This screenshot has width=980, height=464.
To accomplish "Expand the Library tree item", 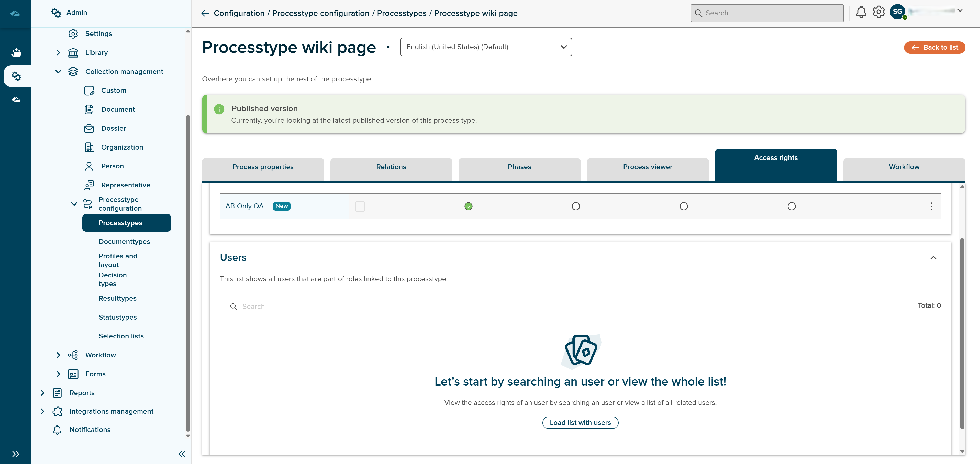I will 58,53.
